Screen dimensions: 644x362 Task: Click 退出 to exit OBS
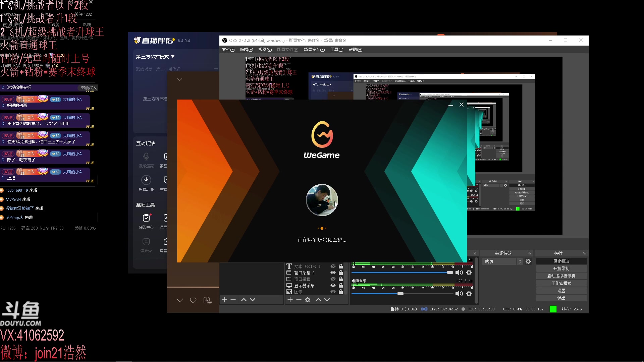click(561, 298)
